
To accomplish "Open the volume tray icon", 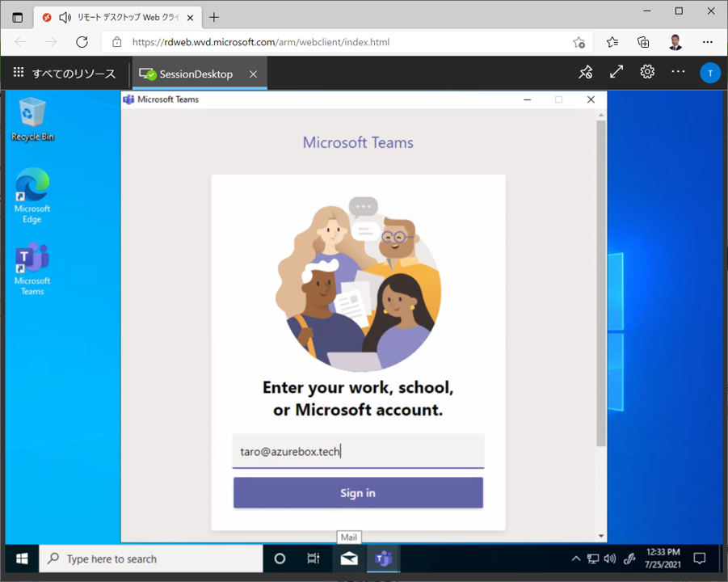I will [x=610, y=559].
